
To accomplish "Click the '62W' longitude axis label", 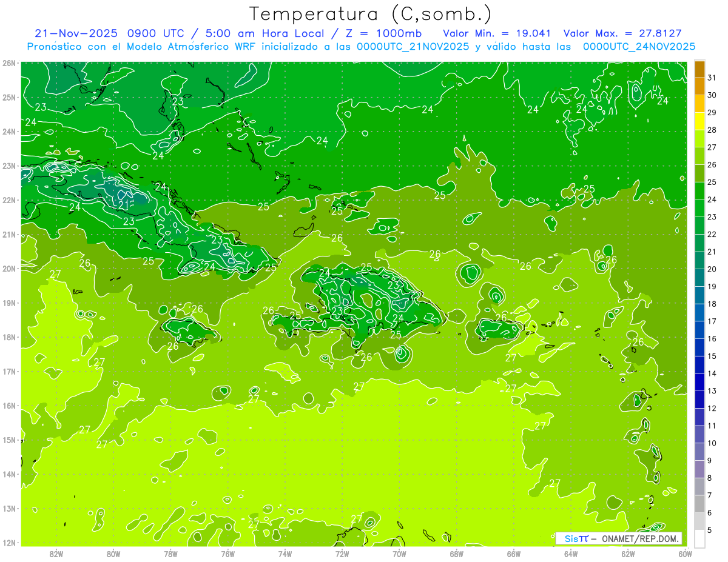I will [628, 554].
